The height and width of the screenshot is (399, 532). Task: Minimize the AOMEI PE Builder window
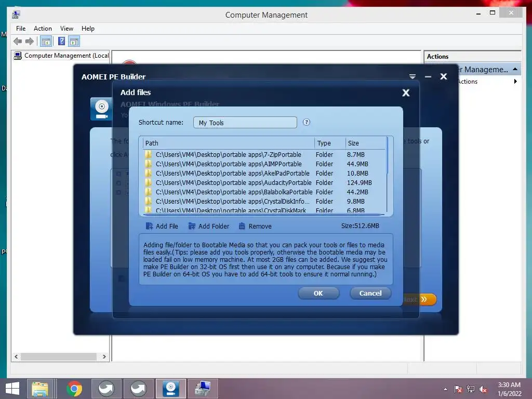[428, 77]
